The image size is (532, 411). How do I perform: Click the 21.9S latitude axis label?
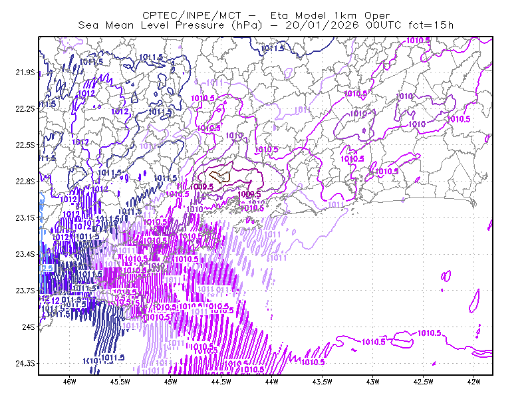click(25, 72)
